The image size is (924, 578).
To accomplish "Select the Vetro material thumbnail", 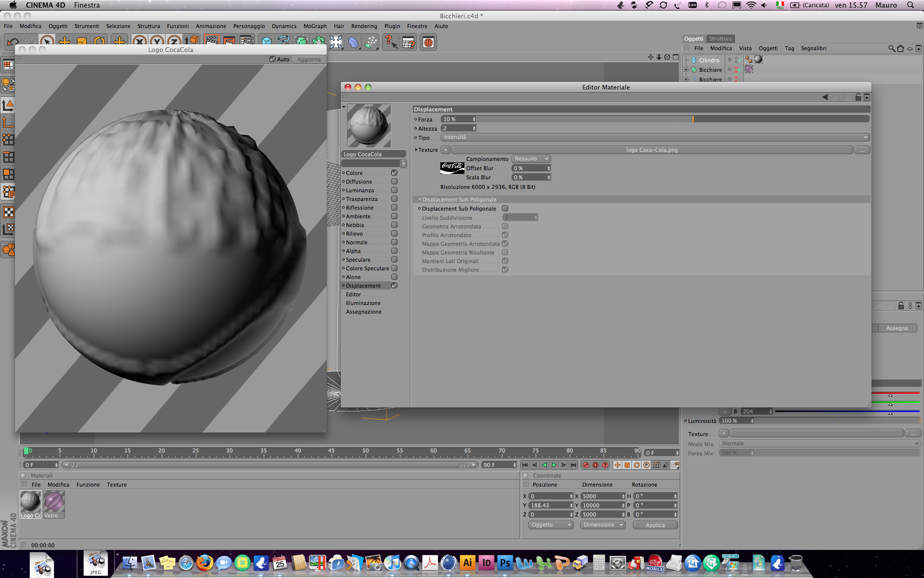I will pos(54,502).
